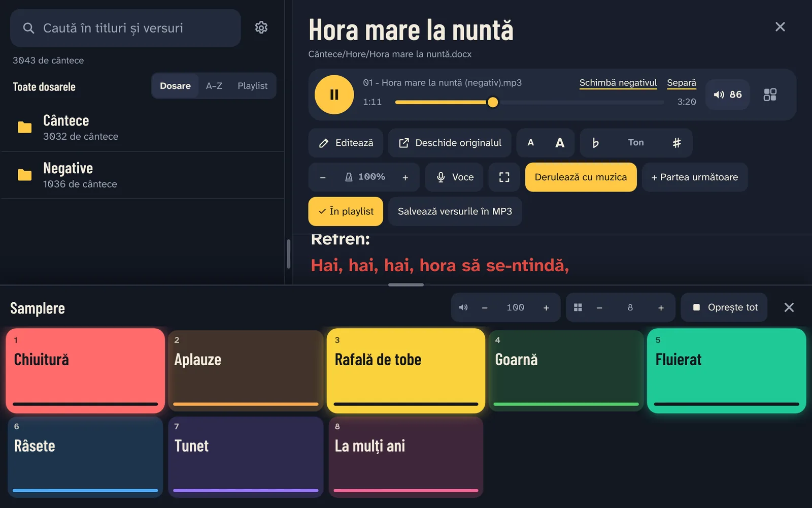Viewport: 812px width, 508px height.
Task: Increase sampler volume above 100
Action: [x=546, y=307]
